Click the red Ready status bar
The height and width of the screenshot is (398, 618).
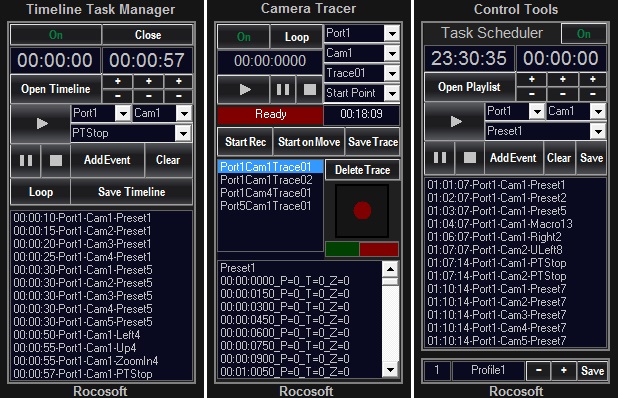(x=270, y=114)
